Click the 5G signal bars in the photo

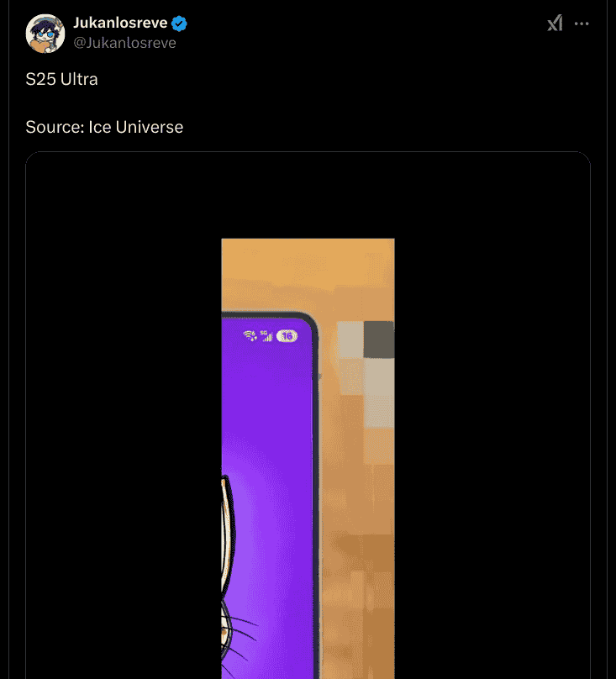click(266, 335)
